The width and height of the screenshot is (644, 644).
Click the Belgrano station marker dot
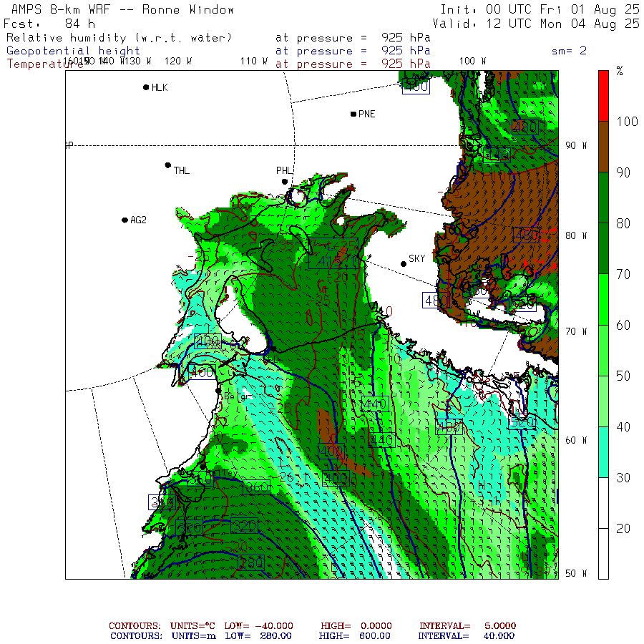coord(218,391)
